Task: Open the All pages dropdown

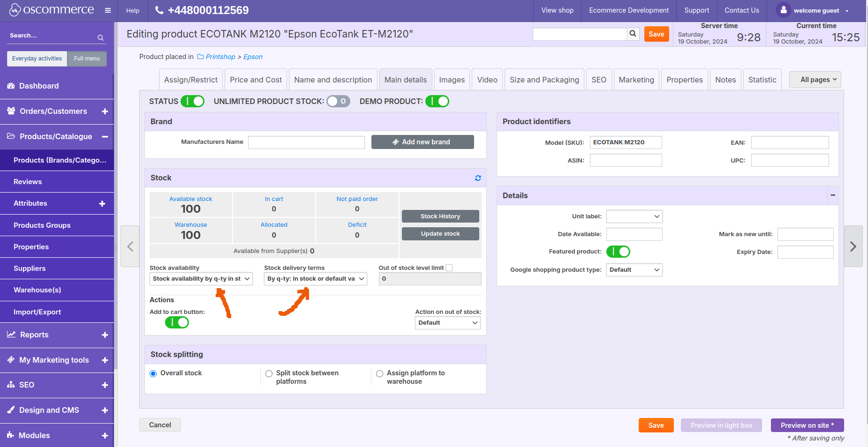Action: click(815, 80)
